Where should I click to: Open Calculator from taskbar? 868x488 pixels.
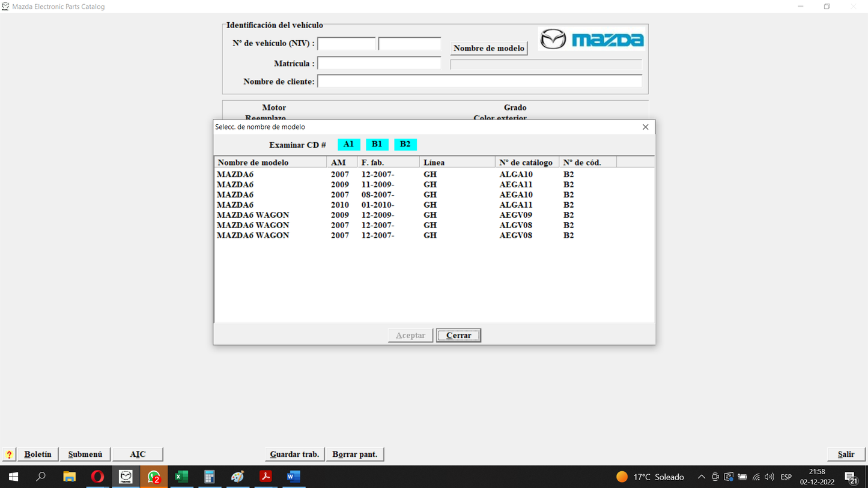pyautogui.click(x=210, y=477)
